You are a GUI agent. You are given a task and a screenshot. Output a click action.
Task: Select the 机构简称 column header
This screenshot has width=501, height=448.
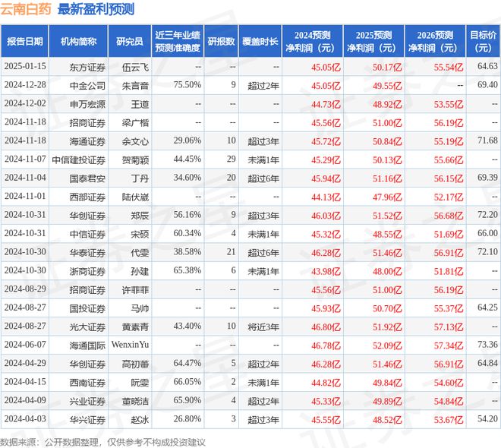(78, 41)
